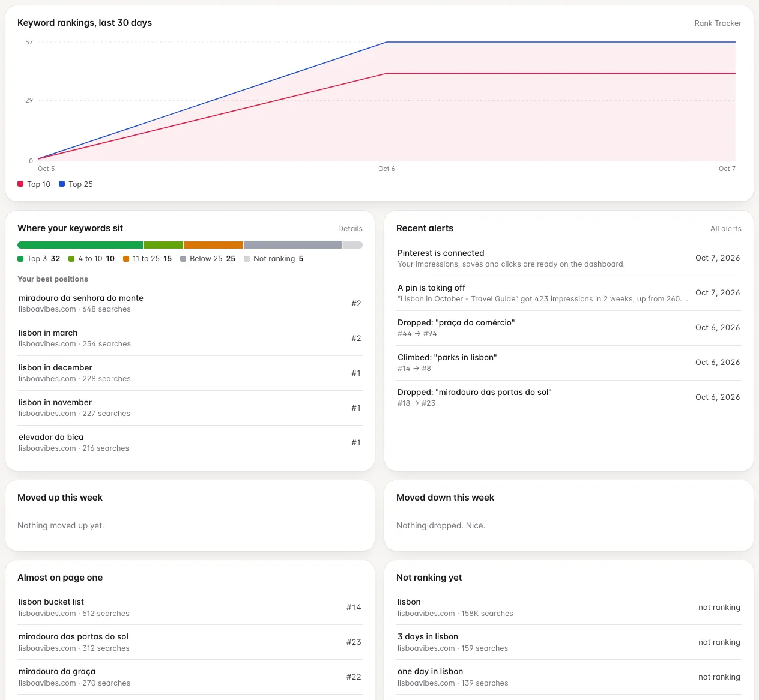Click the green Top 3 bar segment
Viewport: 759px width, 700px height.
80,245
